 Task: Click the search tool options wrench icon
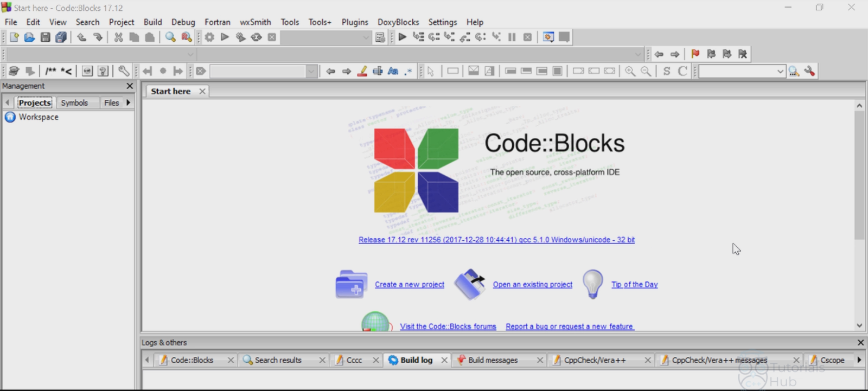810,71
